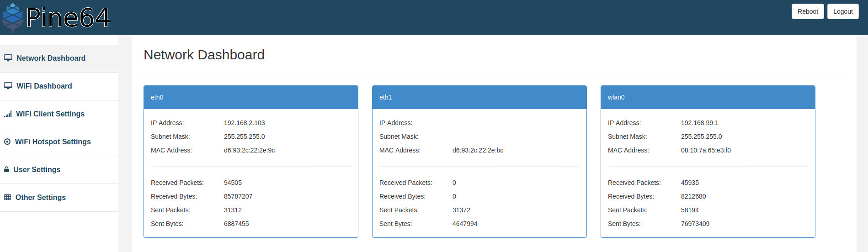Click the eth1 IP Address label
Screen dimensions: 868x252
coord(396,123)
